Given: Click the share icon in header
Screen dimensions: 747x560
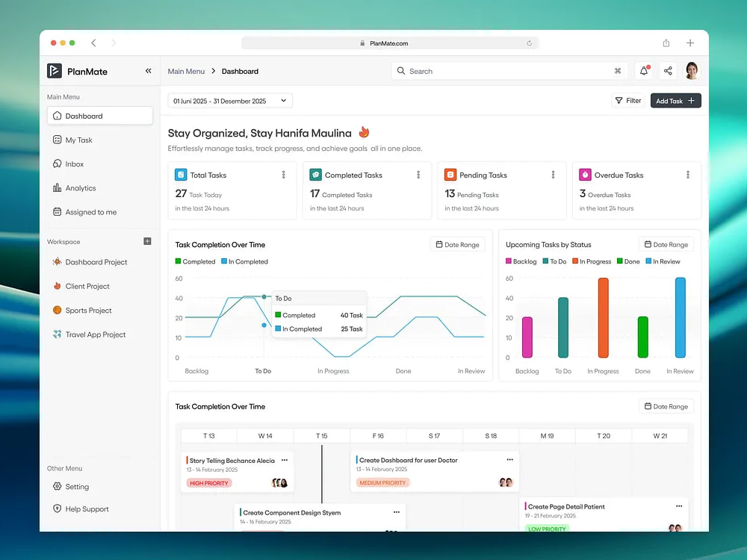Looking at the screenshot, I should (668, 70).
